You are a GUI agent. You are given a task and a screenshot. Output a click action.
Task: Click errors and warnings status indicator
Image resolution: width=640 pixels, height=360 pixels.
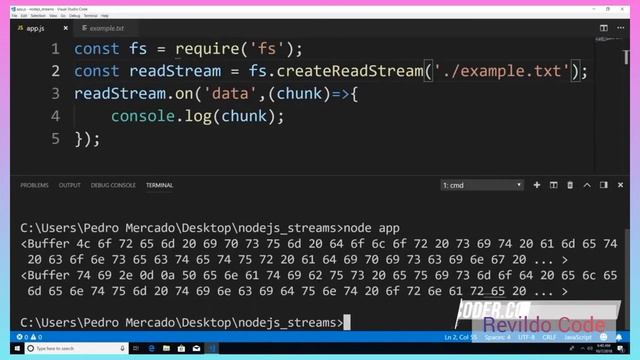(29, 337)
